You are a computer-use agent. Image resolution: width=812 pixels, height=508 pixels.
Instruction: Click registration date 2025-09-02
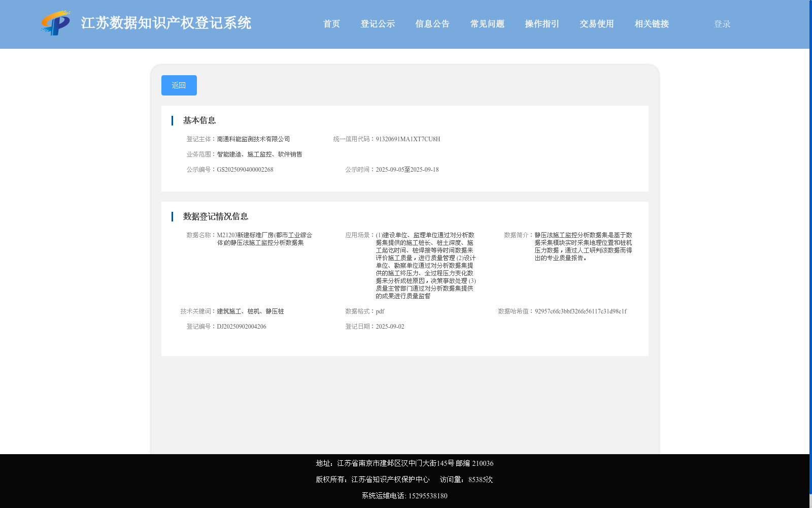click(x=390, y=327)
